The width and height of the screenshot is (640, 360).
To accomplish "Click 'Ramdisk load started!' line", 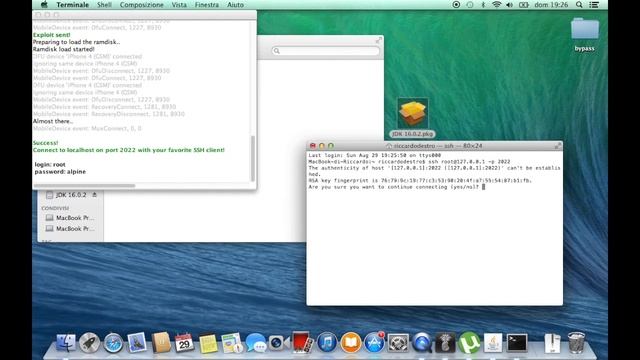I will (63, 49).
